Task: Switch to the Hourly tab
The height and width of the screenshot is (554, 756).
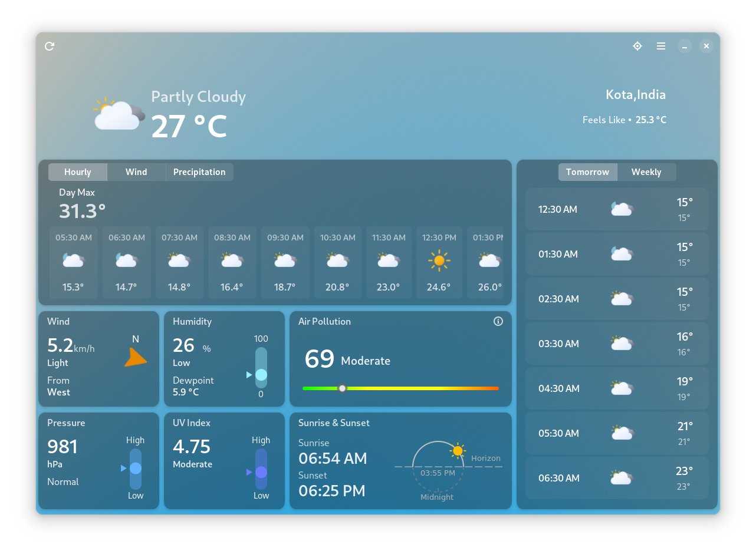Action: pos(78,172)
